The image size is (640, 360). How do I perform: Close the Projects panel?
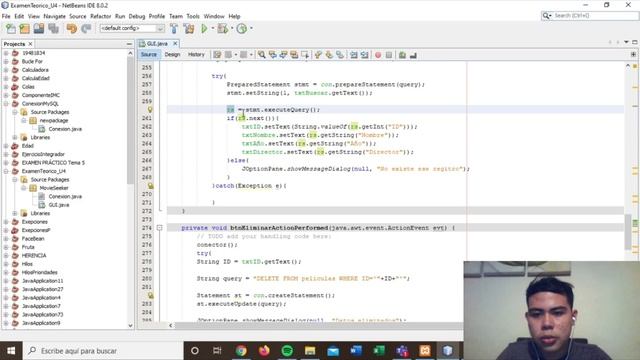coord(30,44)
